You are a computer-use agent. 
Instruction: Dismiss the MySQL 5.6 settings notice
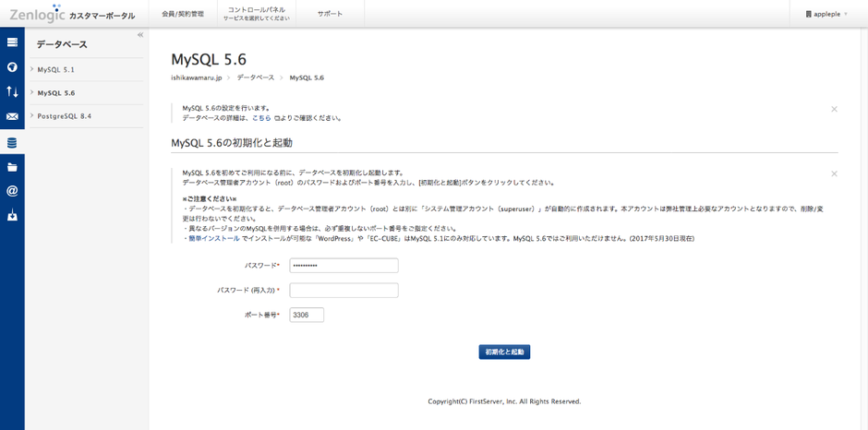pyautogui.click(x=834, y=110)
